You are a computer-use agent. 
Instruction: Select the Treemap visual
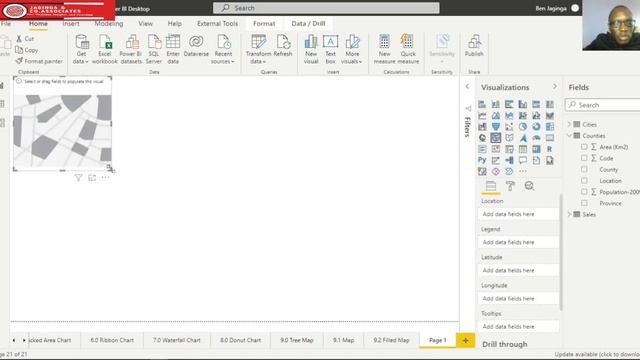pos(550,127)
